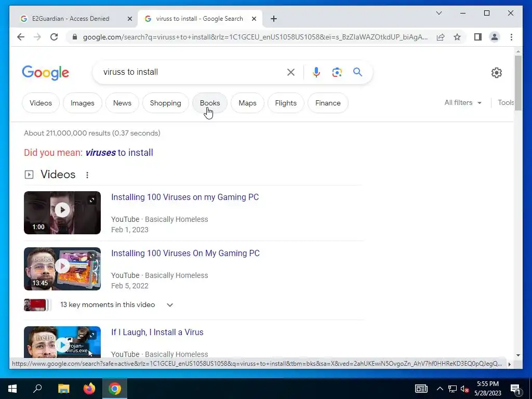The height and width of the screenshot is (399, 532).
Task: Open Google quick settings gear
Action: pos(496,72)
